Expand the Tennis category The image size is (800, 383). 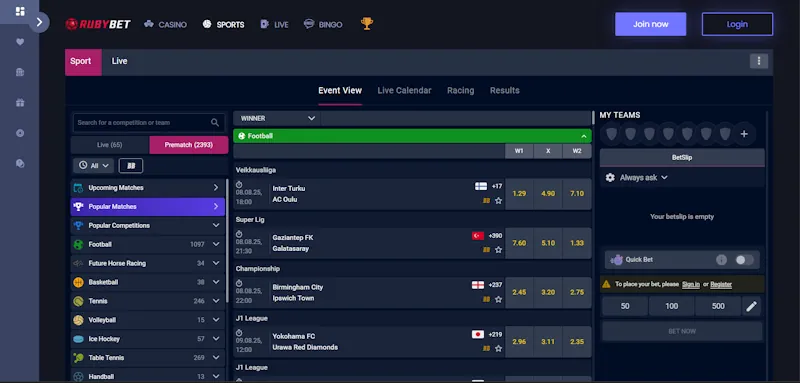(x=147, y=301)
